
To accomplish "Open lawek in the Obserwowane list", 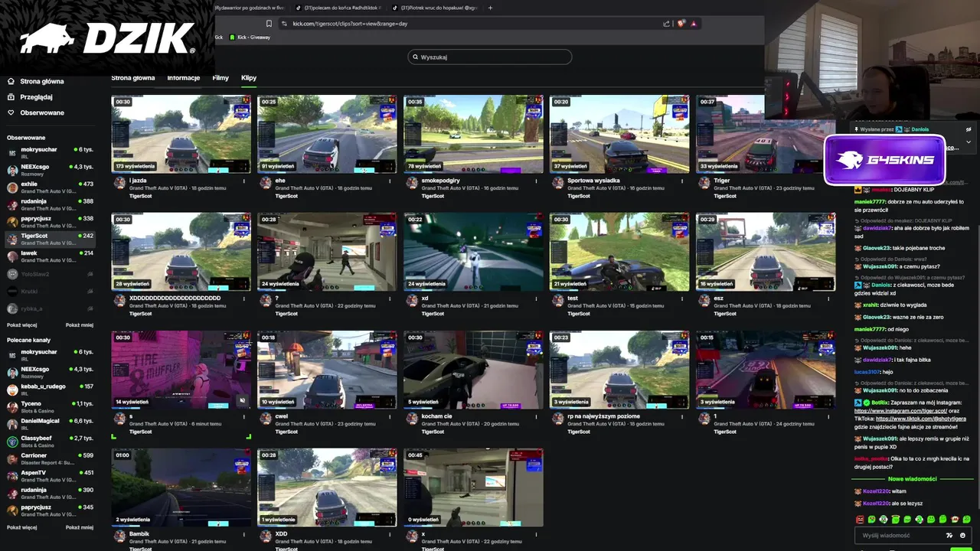I will pyautogui.click(x=50, y=256).
